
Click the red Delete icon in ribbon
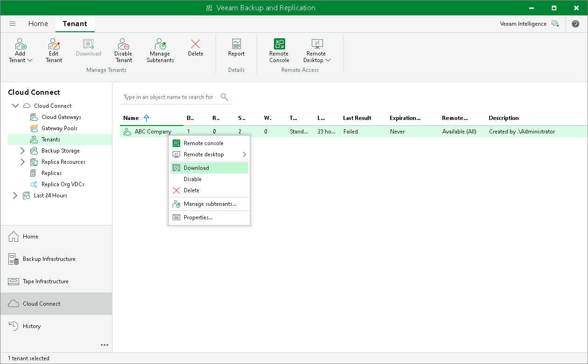click(x=196, y=44)
